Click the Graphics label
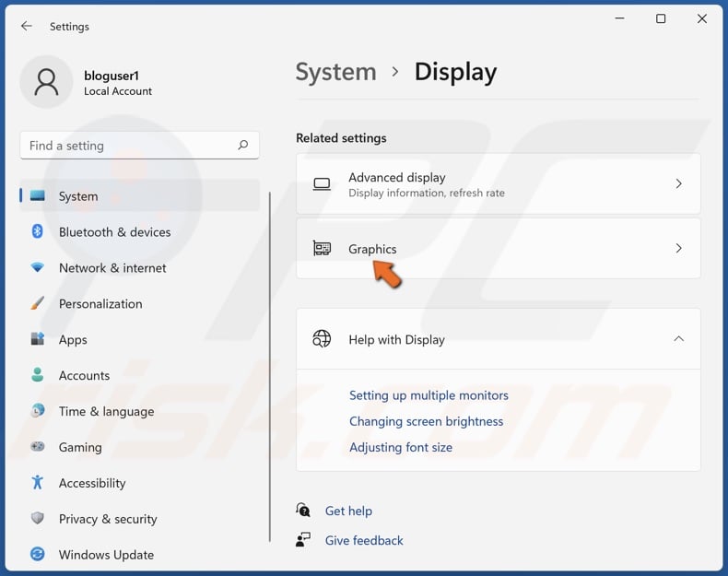 372,249
